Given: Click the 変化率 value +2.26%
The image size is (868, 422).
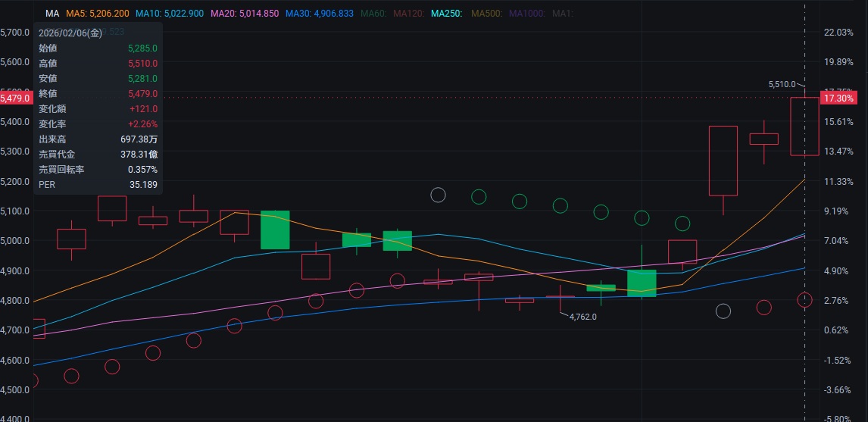Looking at the screenshot, I should tap(143, 124).
